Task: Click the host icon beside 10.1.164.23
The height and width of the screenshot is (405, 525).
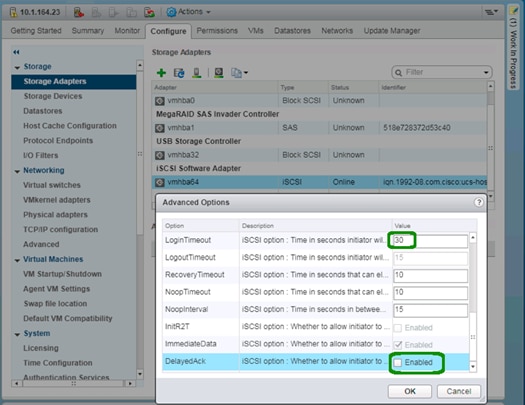Action: [13, 12]
